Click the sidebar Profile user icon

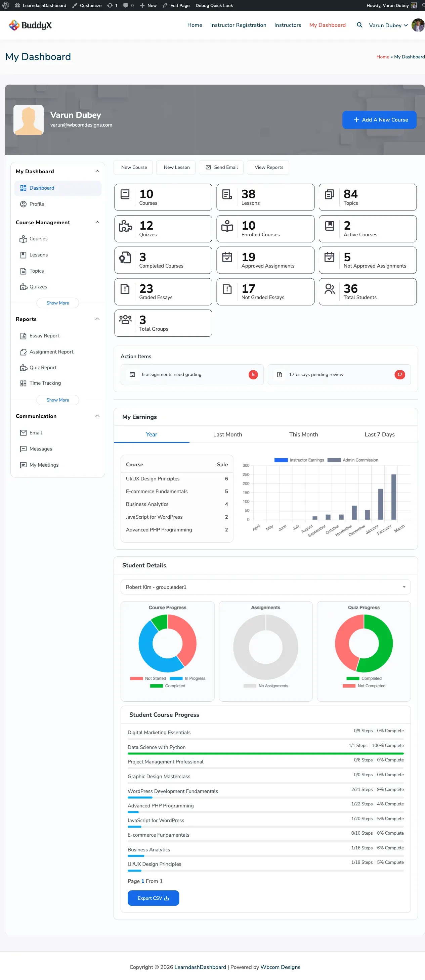23,204
